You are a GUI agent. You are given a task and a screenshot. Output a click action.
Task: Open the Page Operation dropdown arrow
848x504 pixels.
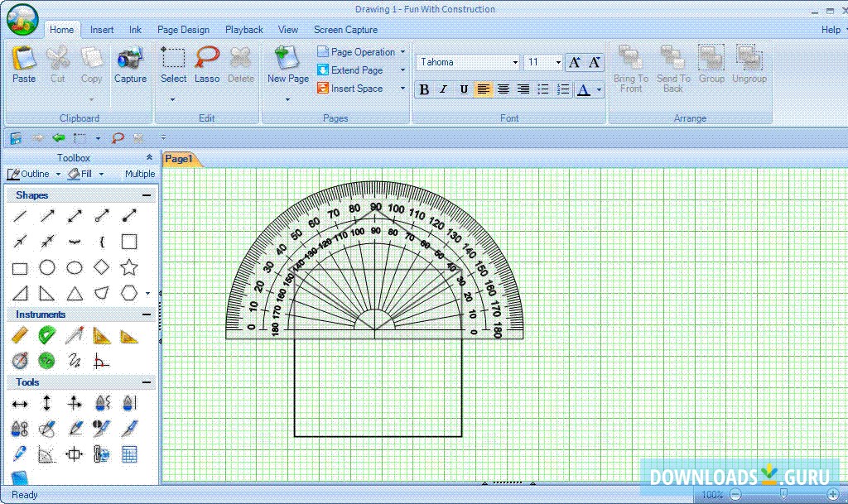click(x=403, y=52)
